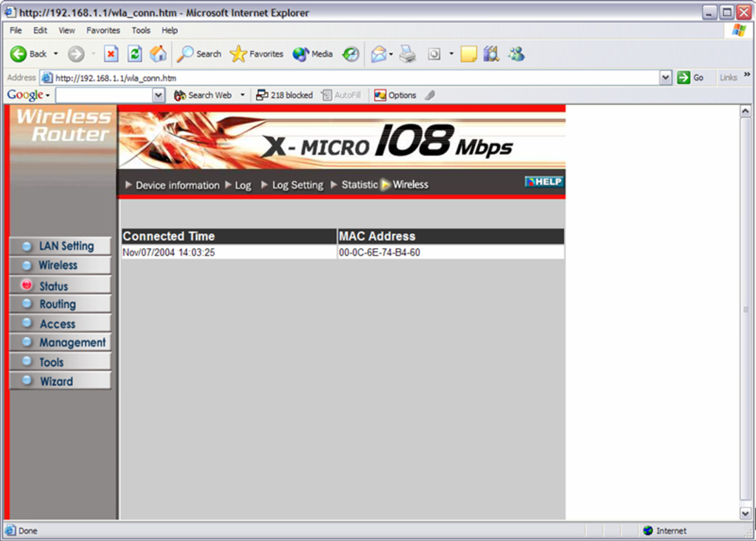The height and width of the screenshot is (541, 756).
Task: Open the Tools sidebar section
Action: [x=60, y=362]
